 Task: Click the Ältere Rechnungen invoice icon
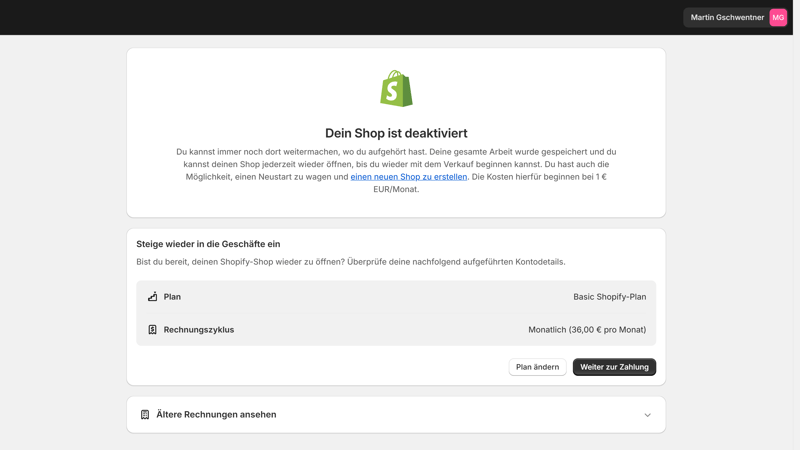coord(145,414)
